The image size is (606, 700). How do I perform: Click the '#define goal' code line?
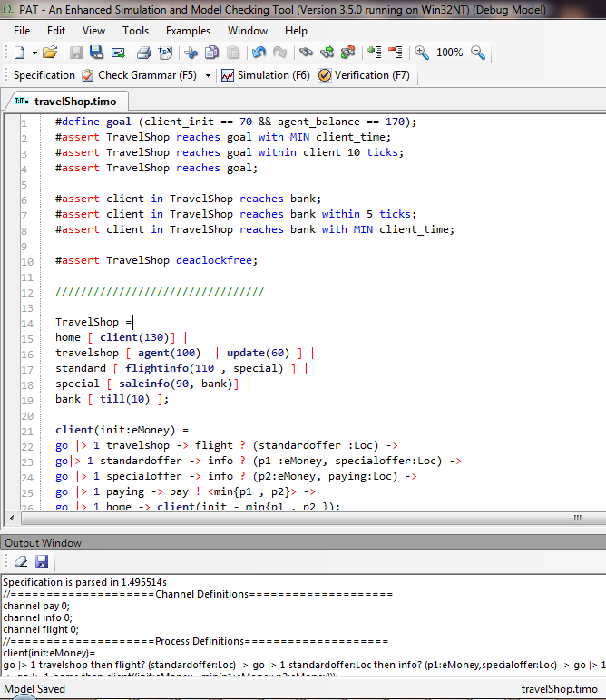[x=236, y=122]
